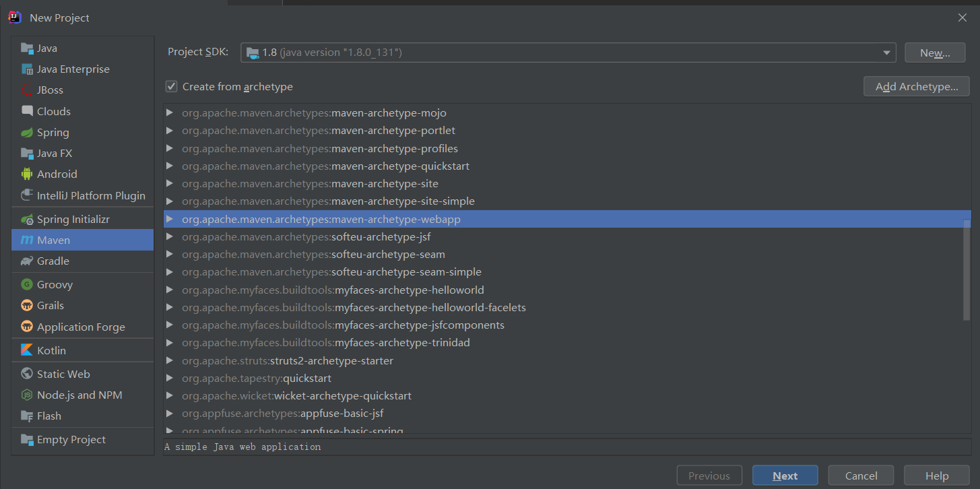
Task: Expand the myfaces-archetype-helloworld node
Action: coord(170,290)
